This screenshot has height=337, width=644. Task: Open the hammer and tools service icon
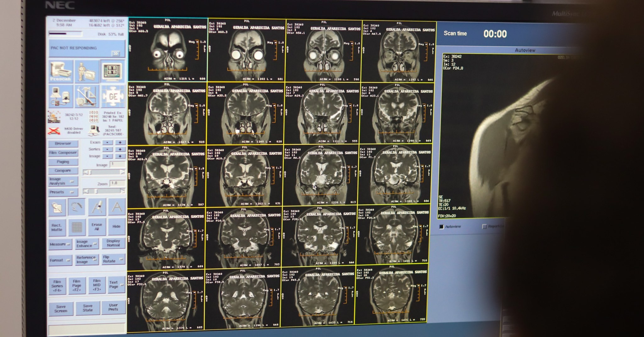(x=87, y=96)
